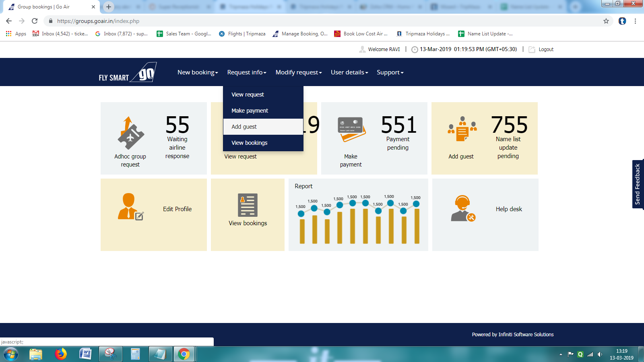
Task: Click the 55 Waiting airline response count
Action: coord(177,137)
